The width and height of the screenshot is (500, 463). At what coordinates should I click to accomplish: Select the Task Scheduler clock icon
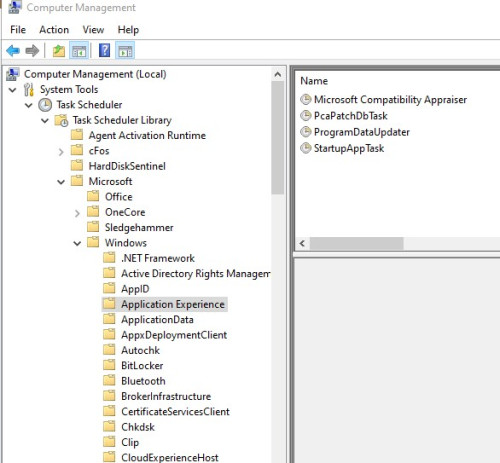[x=45, y=105]
